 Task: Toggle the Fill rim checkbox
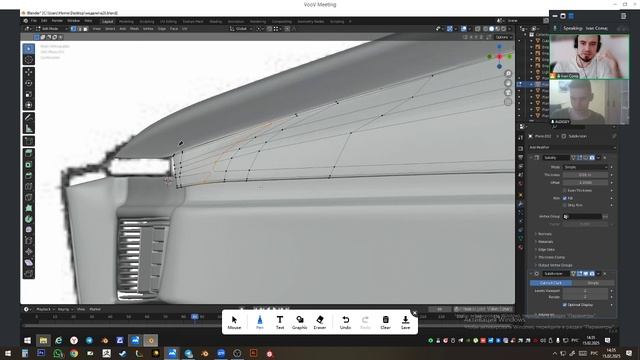[565, 198]
